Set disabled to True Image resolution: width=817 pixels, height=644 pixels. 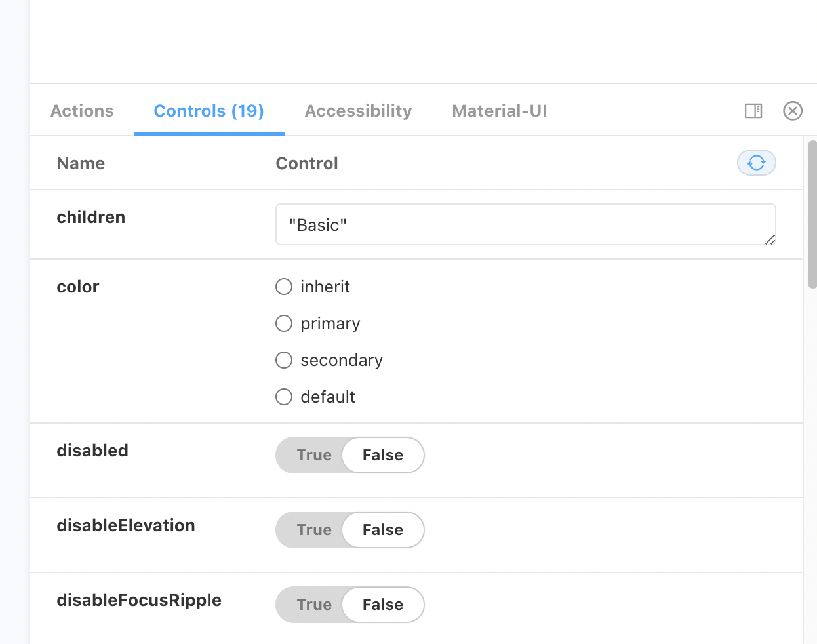[313, 455]
